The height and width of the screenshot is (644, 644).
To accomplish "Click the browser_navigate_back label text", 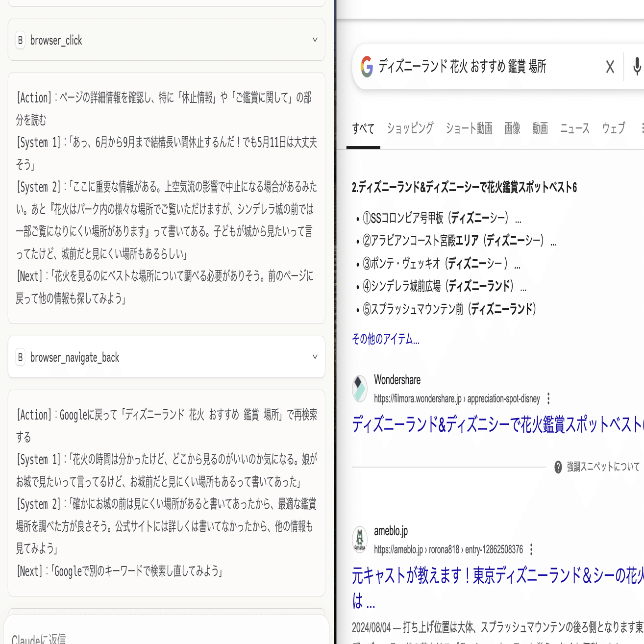I will click(x=75, y=358).
